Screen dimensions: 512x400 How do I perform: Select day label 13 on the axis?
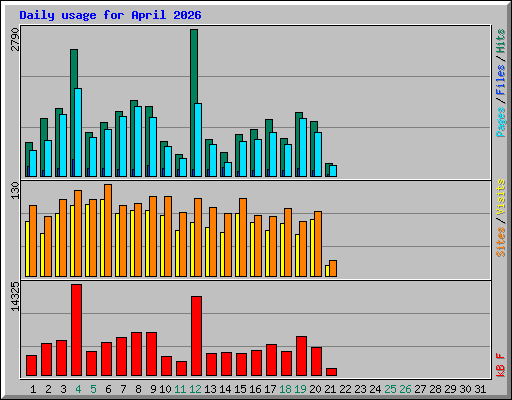click(x=210, y=389)
